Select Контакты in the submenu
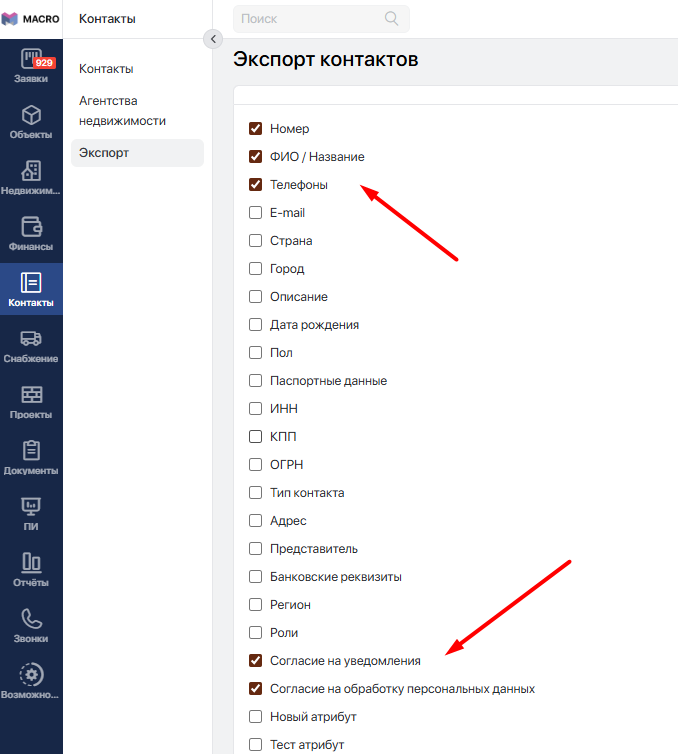678x754 pixels. coord(106,69)
